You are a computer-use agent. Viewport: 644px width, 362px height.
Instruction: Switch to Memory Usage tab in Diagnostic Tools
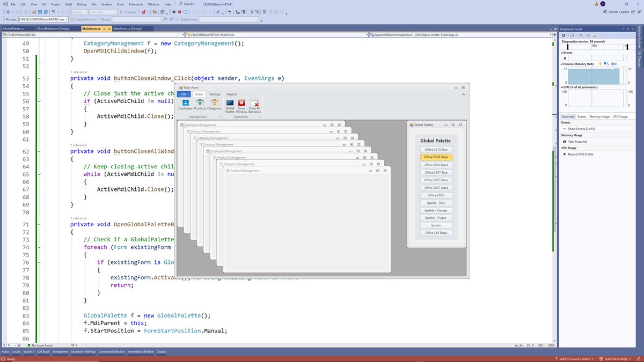[599, 116]
